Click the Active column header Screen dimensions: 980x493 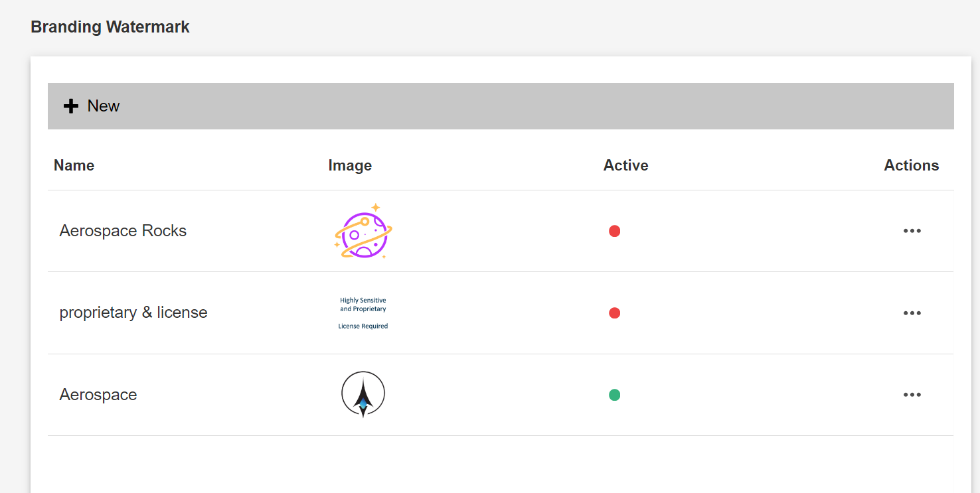click(625, 165)
